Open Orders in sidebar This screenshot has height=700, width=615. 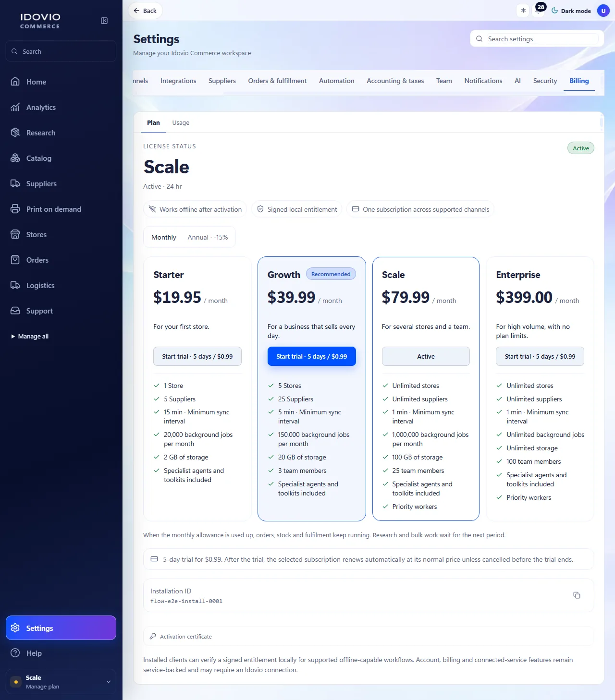61,260
